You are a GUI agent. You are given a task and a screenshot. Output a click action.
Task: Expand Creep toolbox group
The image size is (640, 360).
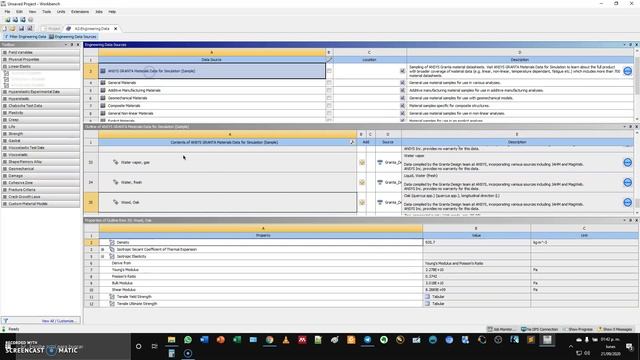[4, 120]
